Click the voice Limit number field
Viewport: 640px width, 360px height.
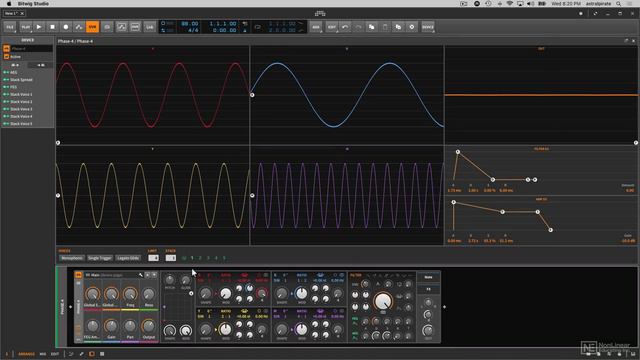coord(153,258)
